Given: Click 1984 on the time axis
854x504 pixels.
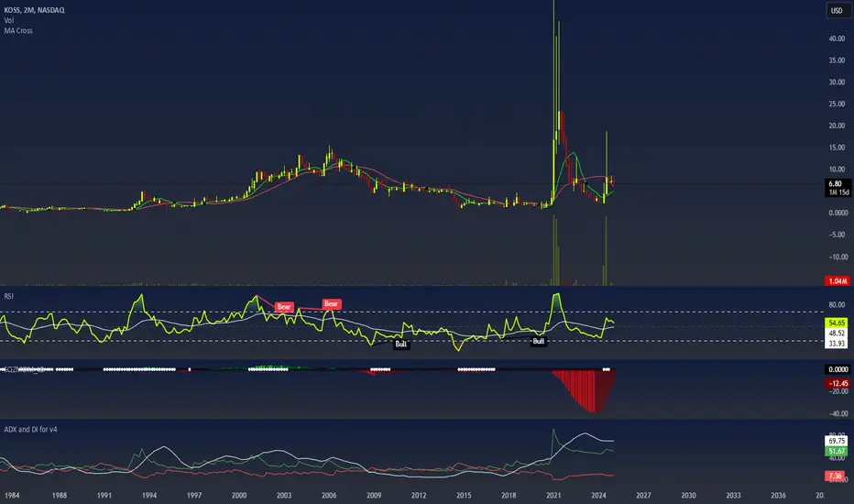Looking at the screenshot, I should point(12,495).
